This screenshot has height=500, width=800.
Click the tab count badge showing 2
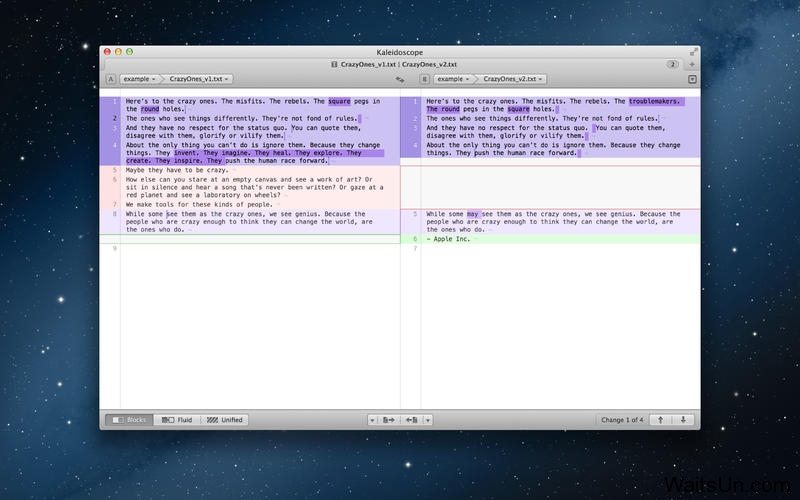[x=672, y=64]
